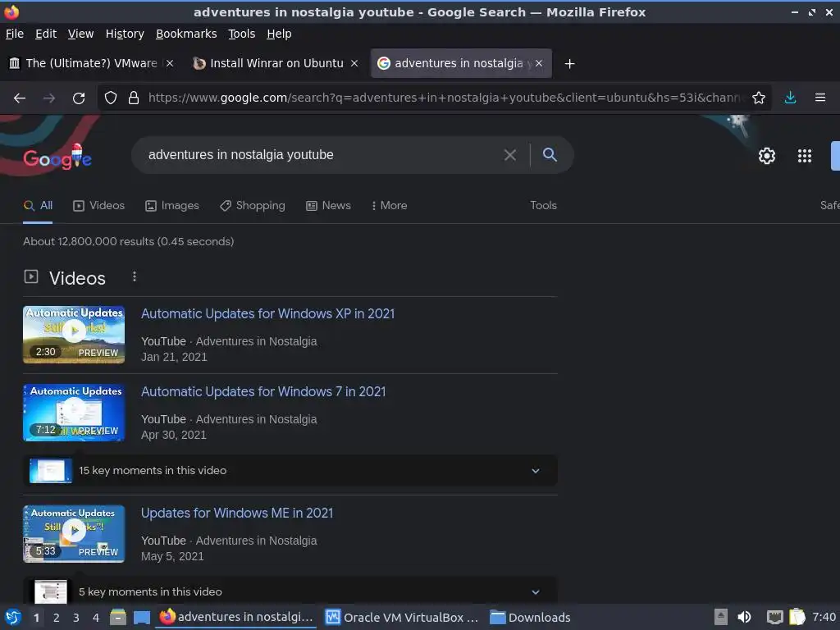This screenshot has height=630, width=840.
Task: Open the Firefox downloads panel
Action: pyautogui.click(x=790, y=98)
